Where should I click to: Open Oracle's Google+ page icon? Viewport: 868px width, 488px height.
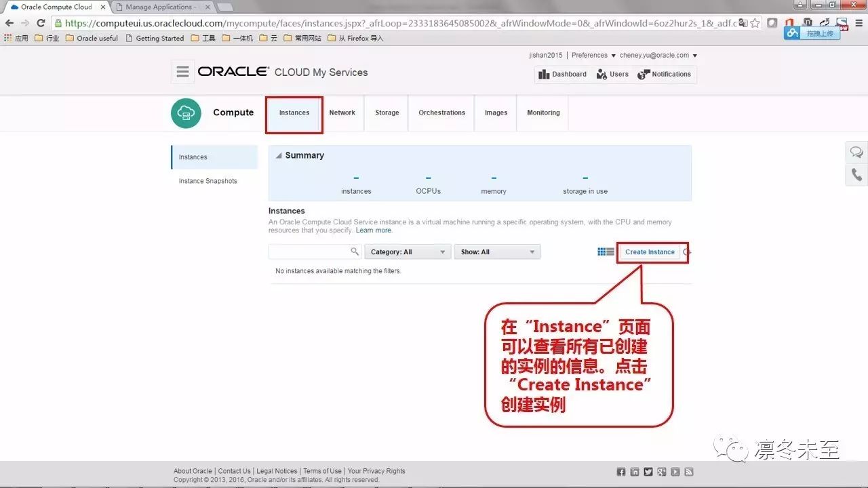point(662,472)
